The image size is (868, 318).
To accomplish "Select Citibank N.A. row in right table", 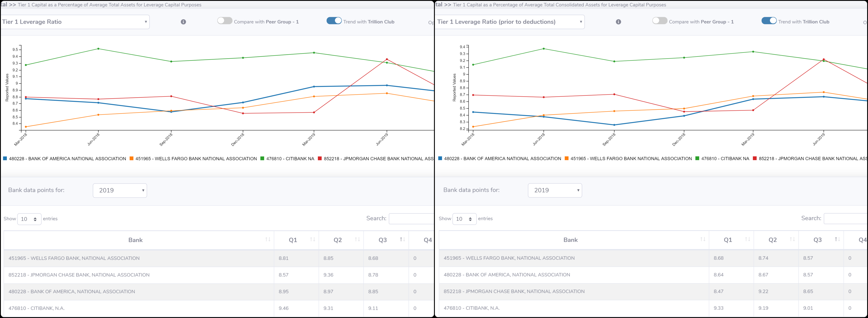I will (653, 309).
